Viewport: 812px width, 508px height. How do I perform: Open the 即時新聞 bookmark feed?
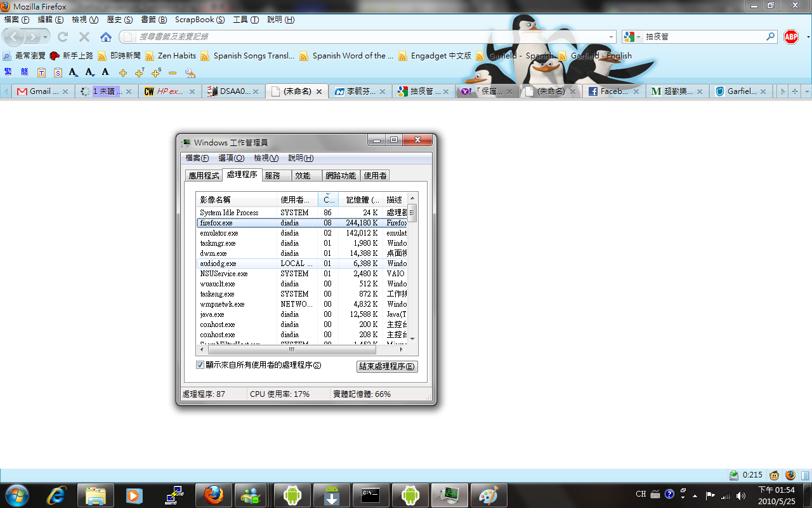point(119,56)
